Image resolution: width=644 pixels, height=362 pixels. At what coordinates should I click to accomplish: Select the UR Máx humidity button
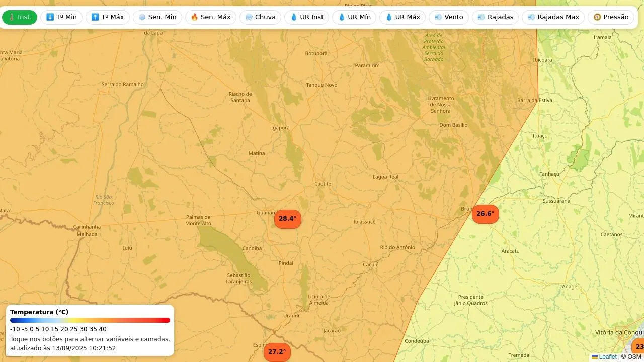(x=402, y=17)
